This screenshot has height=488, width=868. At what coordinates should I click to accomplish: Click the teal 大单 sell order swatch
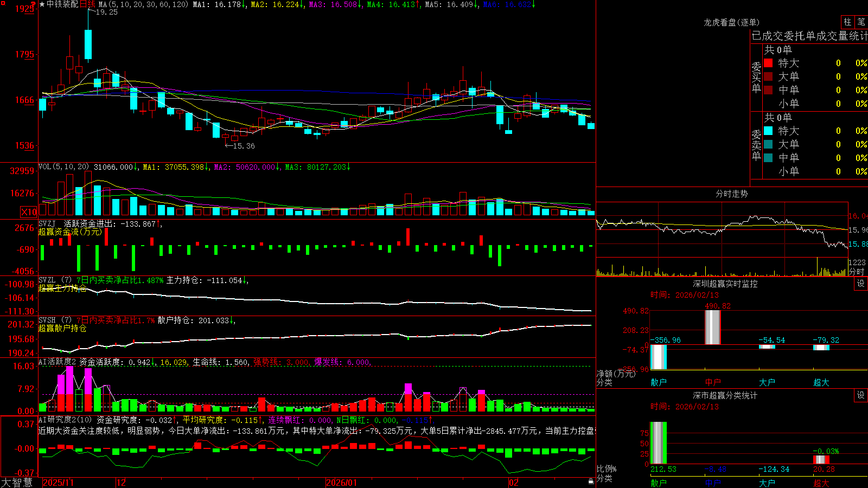768,144
